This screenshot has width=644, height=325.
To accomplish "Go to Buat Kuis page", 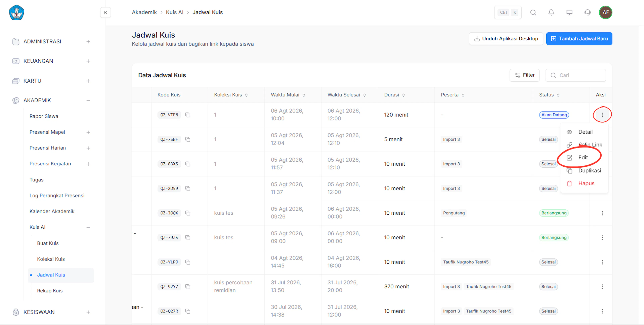I will coord(48,243).
